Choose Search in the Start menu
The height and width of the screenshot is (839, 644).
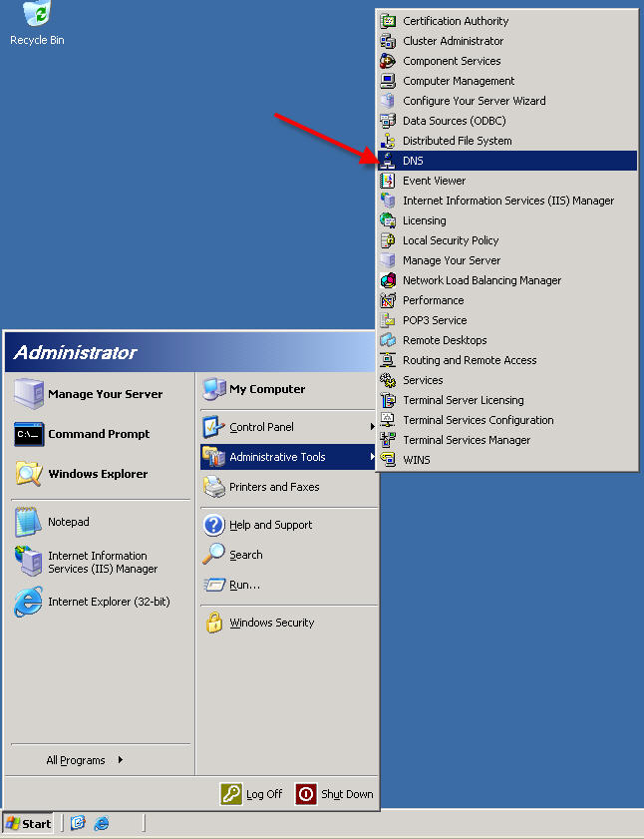(x=289, y=555)
